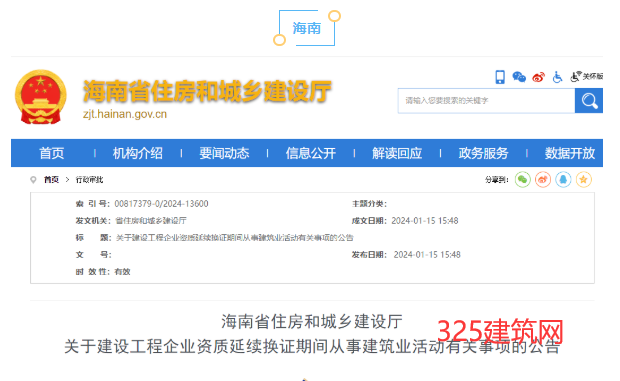Click the national emblem logo

(x=41, y=97)
